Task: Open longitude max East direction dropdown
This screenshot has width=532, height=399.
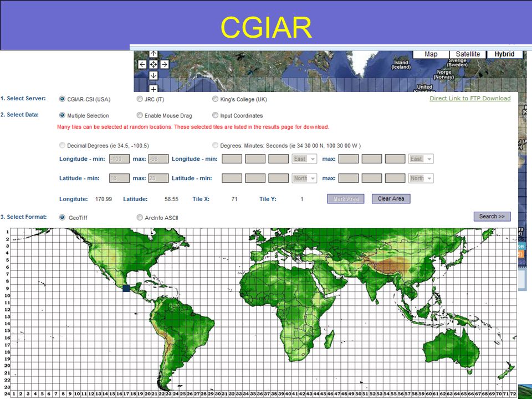Action: (421, 159)
